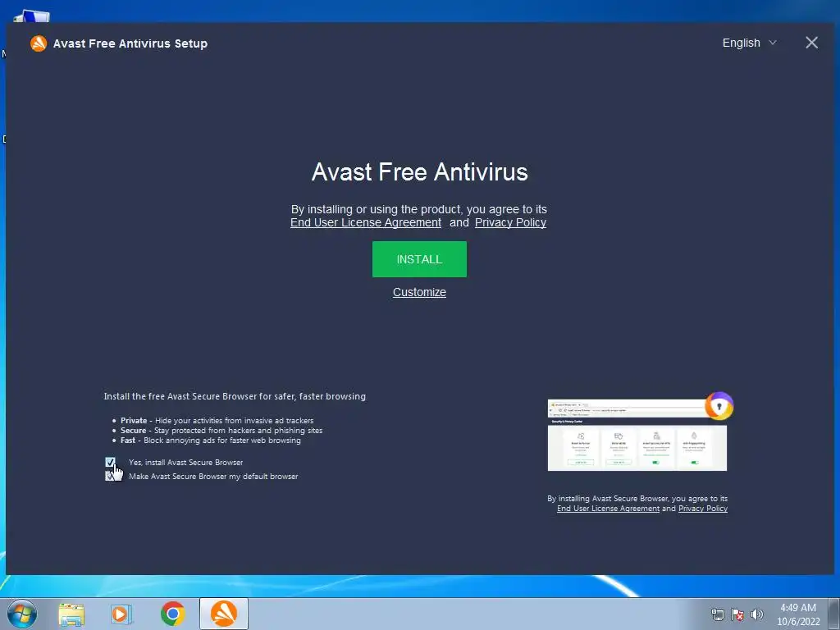Image resolution: width=840 pixels, height=630 pixels.
Task: Click the 'Secure' bullet point text
Action: pos(221,430)
